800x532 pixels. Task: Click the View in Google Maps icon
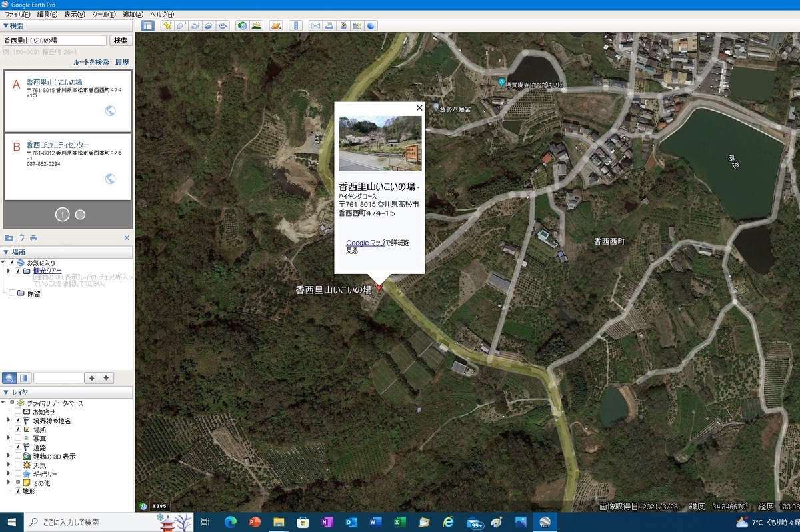pos(357,26)
